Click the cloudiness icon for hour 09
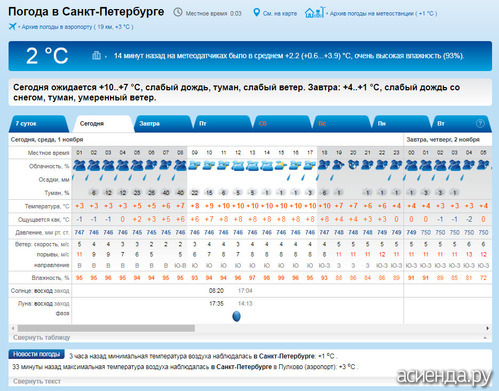This screenshot has width=499, height=391. [195, 165]
